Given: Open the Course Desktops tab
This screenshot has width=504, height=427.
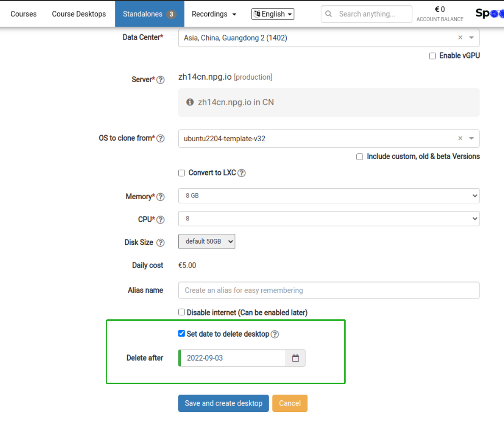Looking at the screenshot, I should [79, 14].
